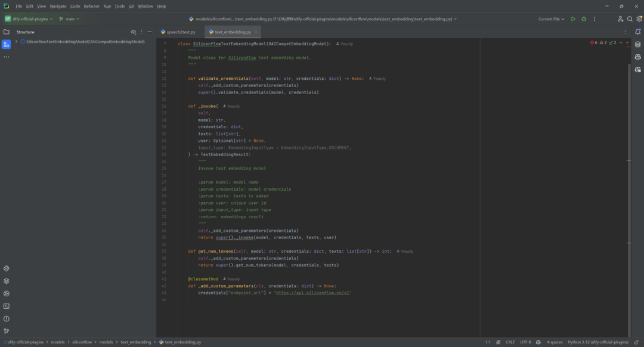Change indent setting 4 spaces
The image size is (644, 347).
click(x=555, y=342)
